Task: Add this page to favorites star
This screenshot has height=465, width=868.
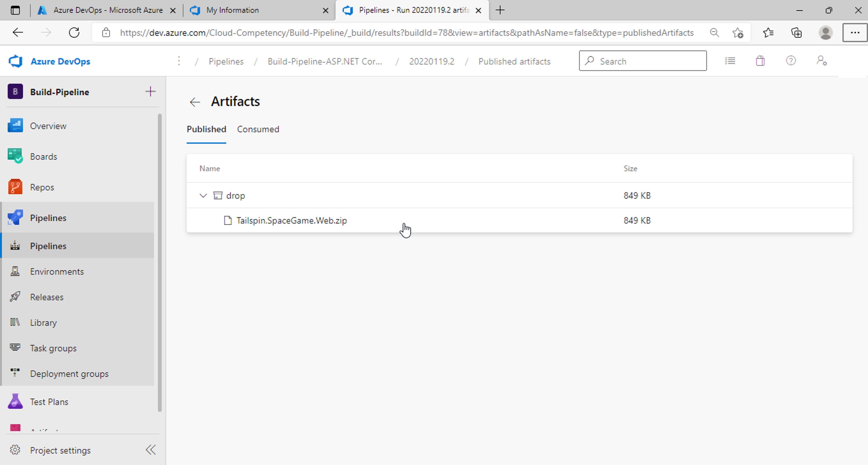Action: tap(738, 33)
